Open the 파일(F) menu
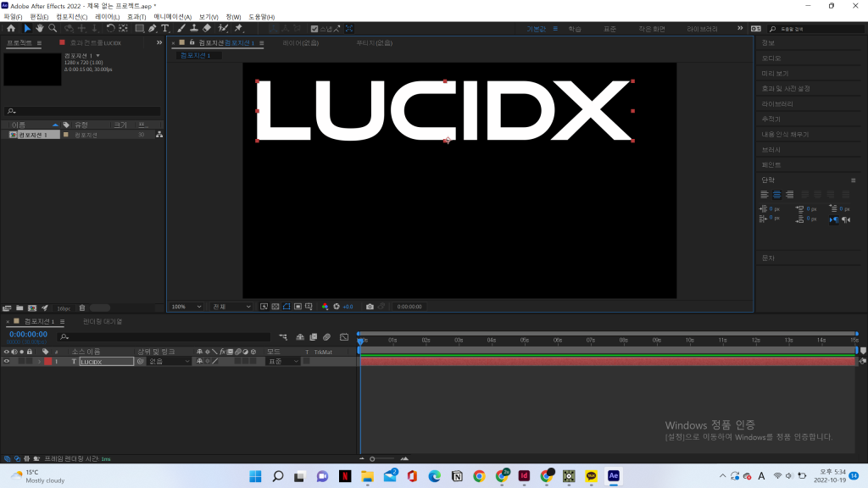This screenshot has width=868, height=488. [x=13, y=17]
